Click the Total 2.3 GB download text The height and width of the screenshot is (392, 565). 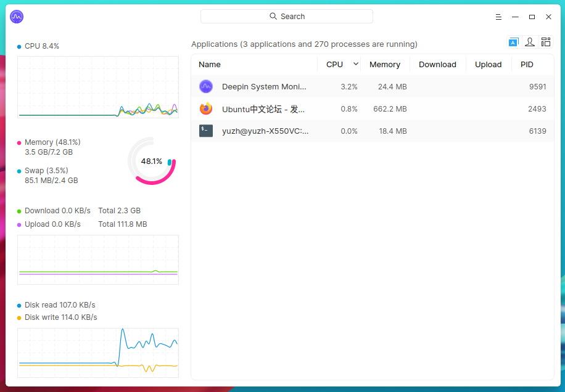[119, 211]
